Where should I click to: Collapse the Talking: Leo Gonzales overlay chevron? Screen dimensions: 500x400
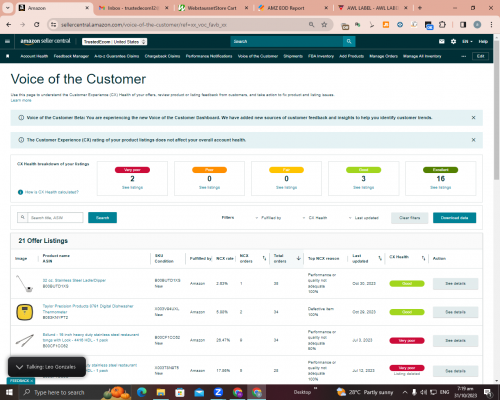(19, 367)
